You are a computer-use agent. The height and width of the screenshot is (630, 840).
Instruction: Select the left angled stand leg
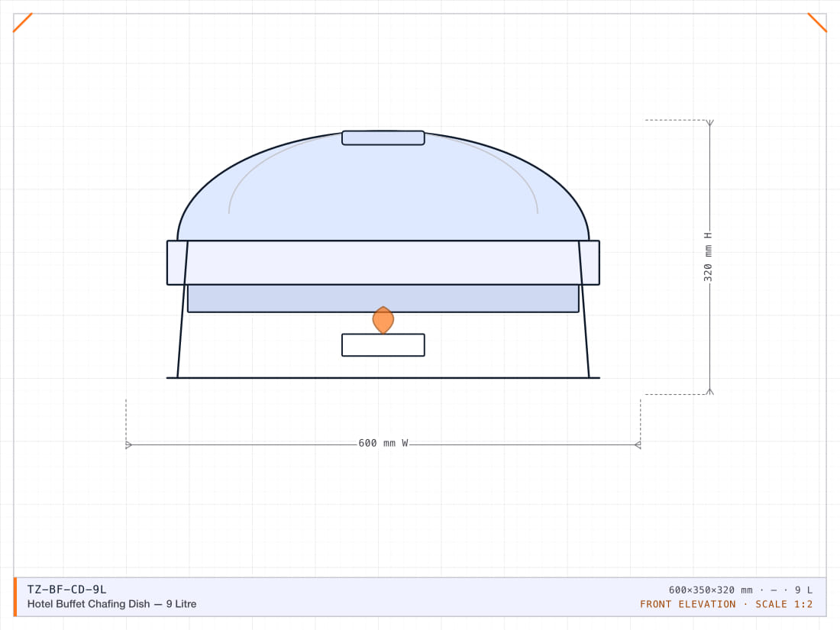[183, 309]
